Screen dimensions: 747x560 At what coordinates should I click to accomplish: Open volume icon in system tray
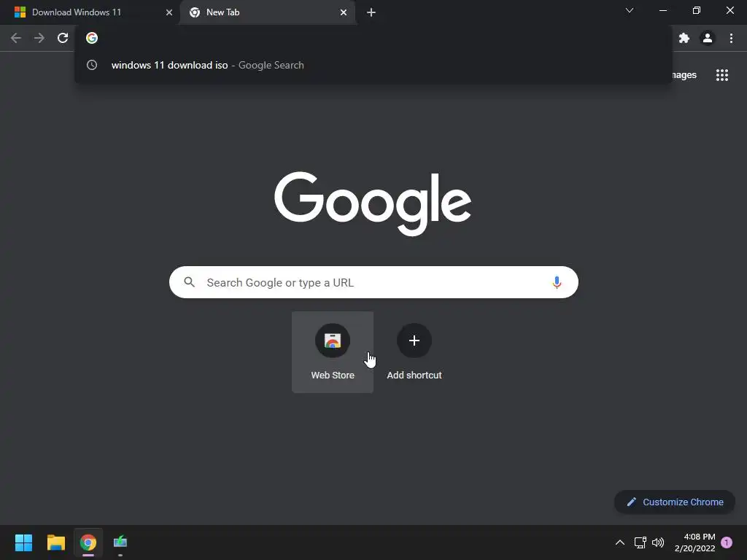(658, 542)
